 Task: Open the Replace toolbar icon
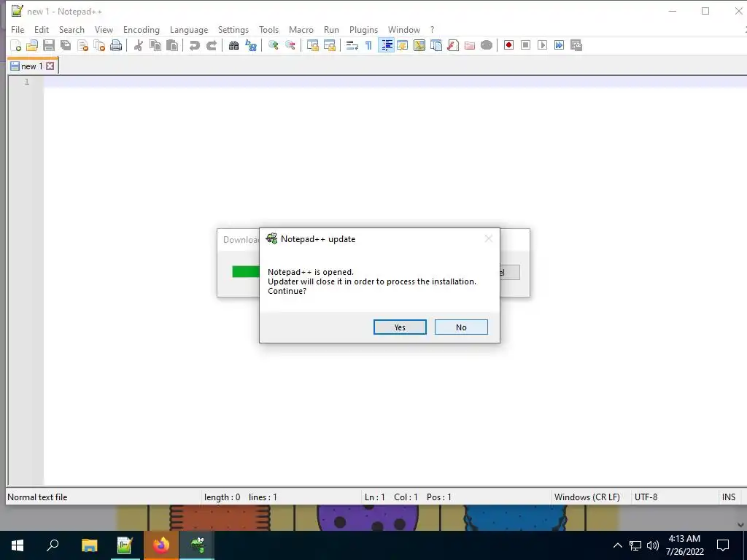point(251,45)
